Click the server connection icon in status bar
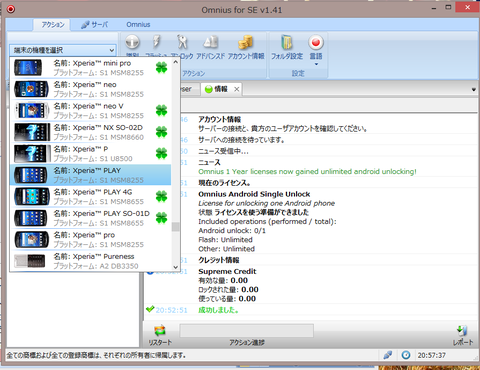The image size is (480, 370). pos(388,355)
